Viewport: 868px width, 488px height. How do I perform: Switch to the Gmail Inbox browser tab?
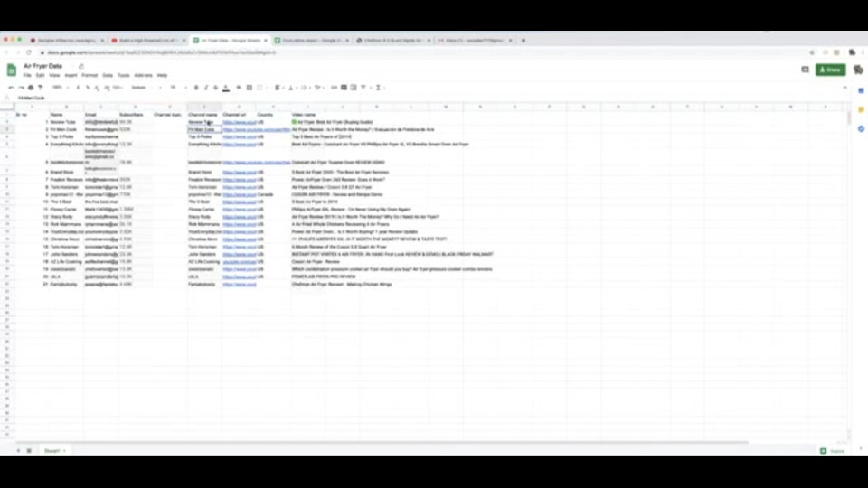pos(475,41)
